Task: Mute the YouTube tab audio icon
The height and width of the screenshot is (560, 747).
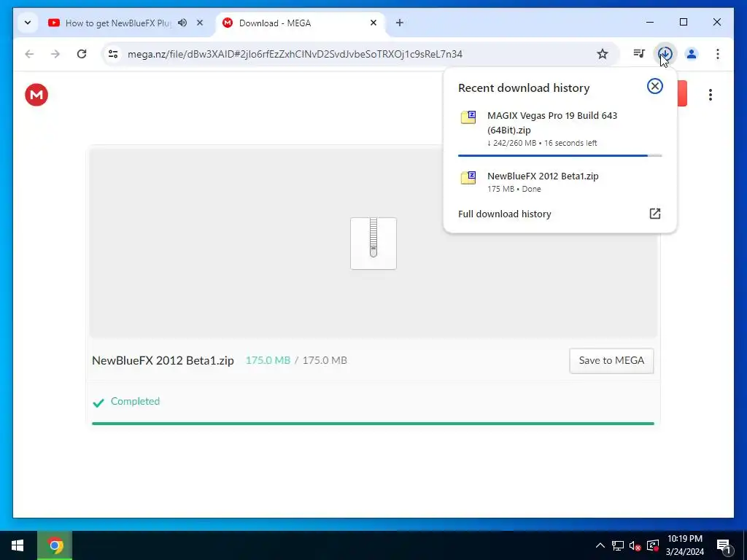Action: click(x=182, y=23)
